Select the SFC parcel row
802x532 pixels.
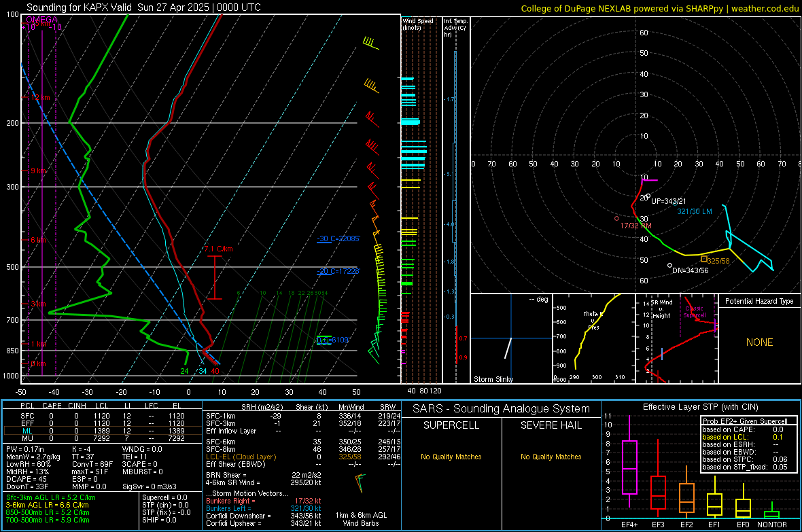coord(102,416)
